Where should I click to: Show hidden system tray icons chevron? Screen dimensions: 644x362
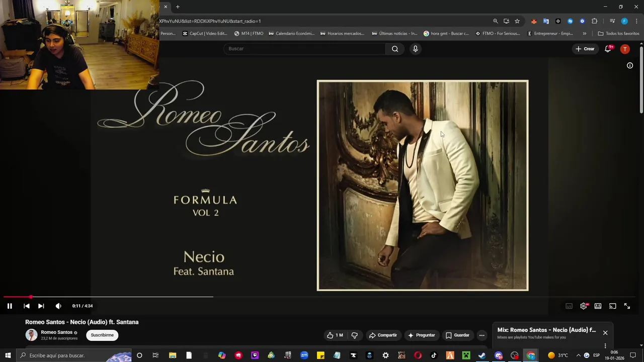[578, 355]
